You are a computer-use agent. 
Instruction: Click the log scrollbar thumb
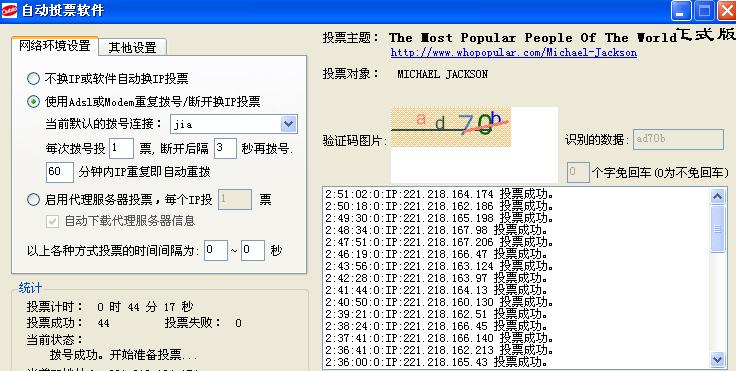click(718, 229)
